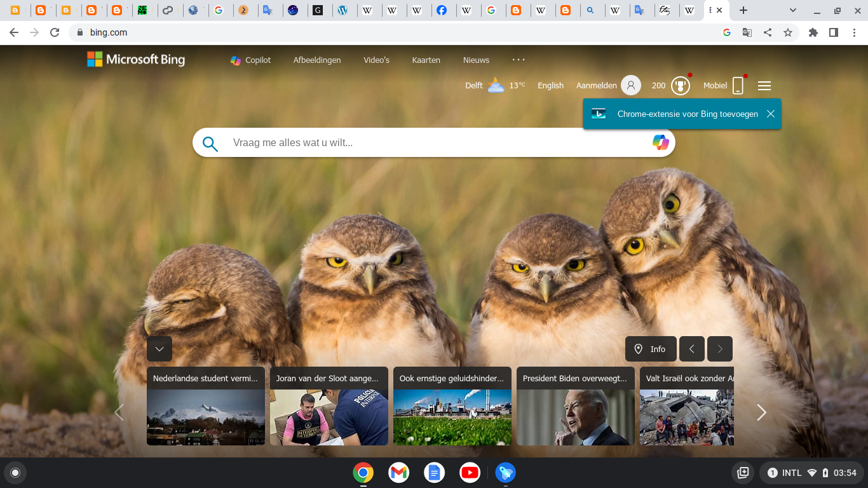
Task: Go back with browser back arrow
Action: tap(14, 32)
